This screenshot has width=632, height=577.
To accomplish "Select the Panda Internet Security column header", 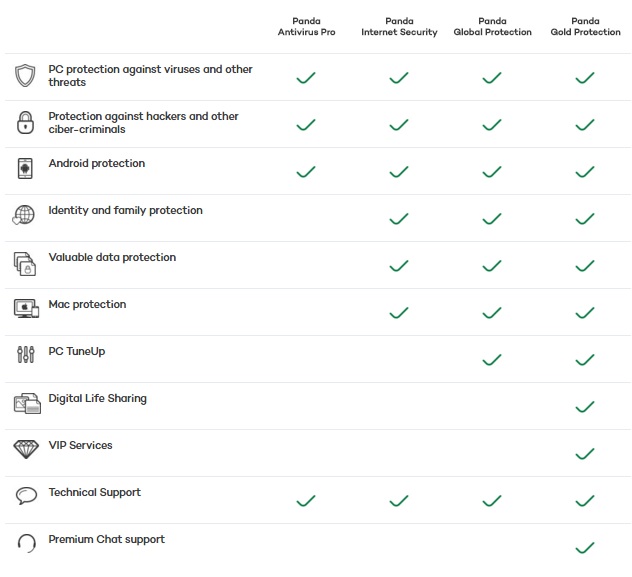I will pos(399,27).
